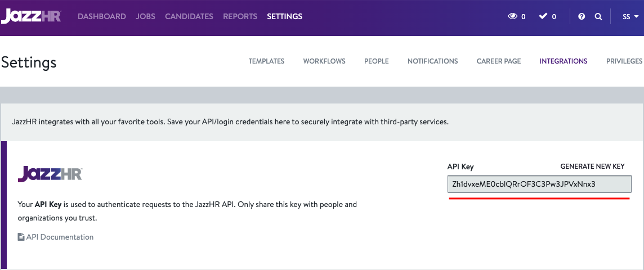Switch to the People settings tab
The width and height of the screenshot is (644, 270).
coord(377,61)
